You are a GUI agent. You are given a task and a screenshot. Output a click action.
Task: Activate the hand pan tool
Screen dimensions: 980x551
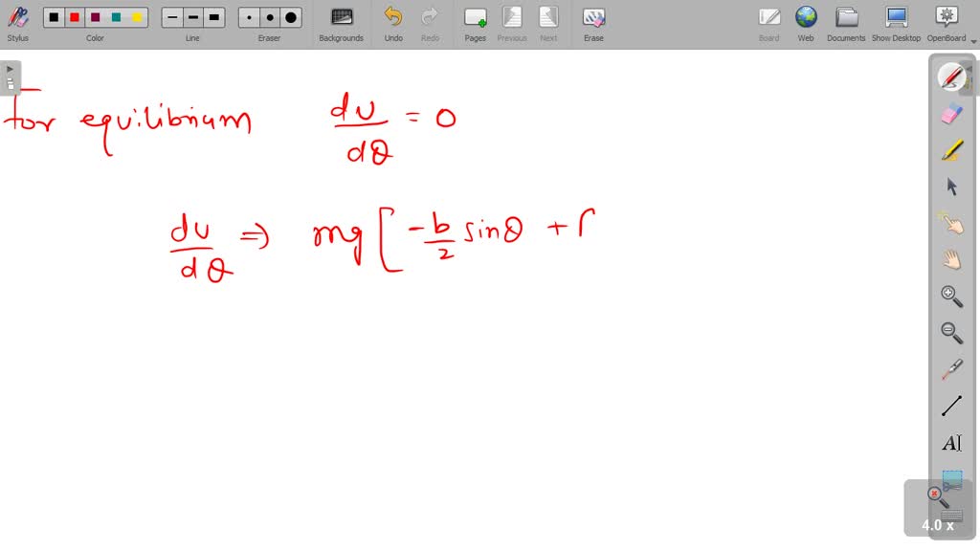pos(951,256)
